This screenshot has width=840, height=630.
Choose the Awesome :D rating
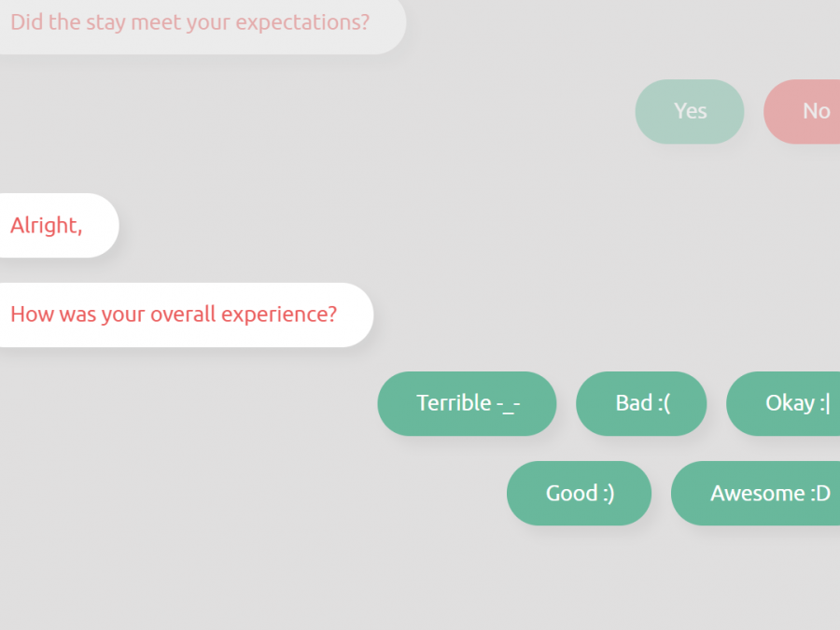click(x=761, y=493)
